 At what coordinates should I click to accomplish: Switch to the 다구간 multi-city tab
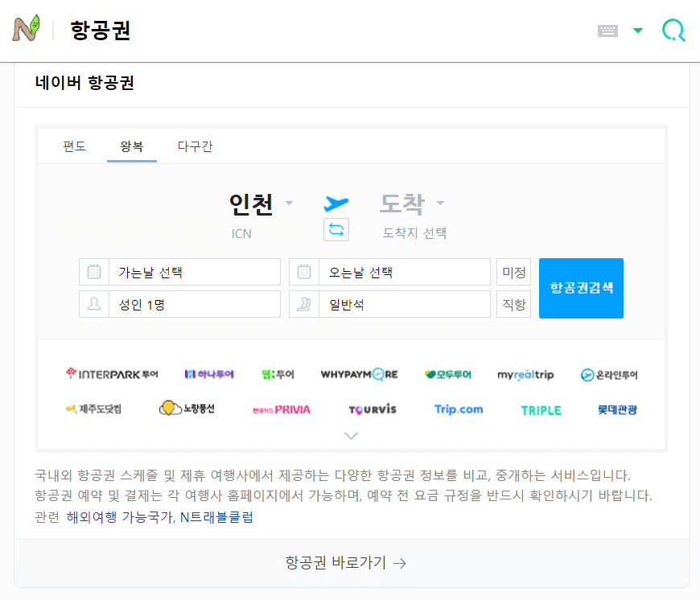(194, 147)
